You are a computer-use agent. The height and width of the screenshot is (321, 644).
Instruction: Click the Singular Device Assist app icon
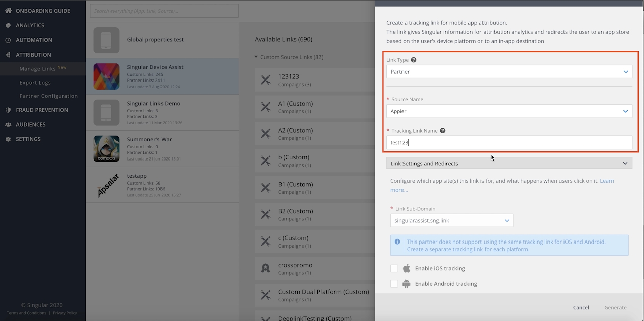[106, 76]
